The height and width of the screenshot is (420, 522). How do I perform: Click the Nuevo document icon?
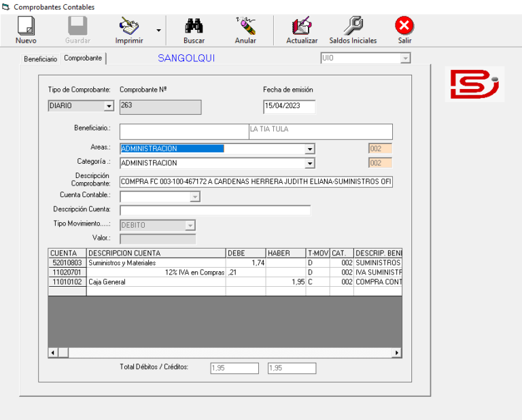point(26,26)
